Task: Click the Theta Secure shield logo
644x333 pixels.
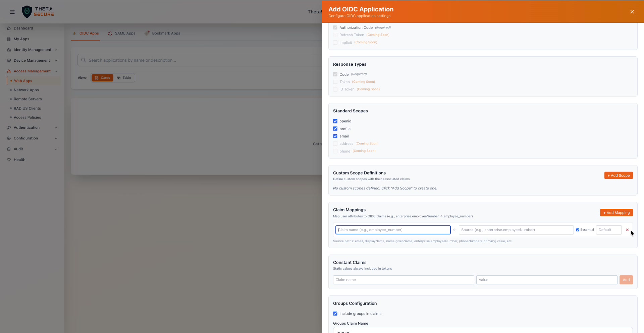Action: coord(27,11)
